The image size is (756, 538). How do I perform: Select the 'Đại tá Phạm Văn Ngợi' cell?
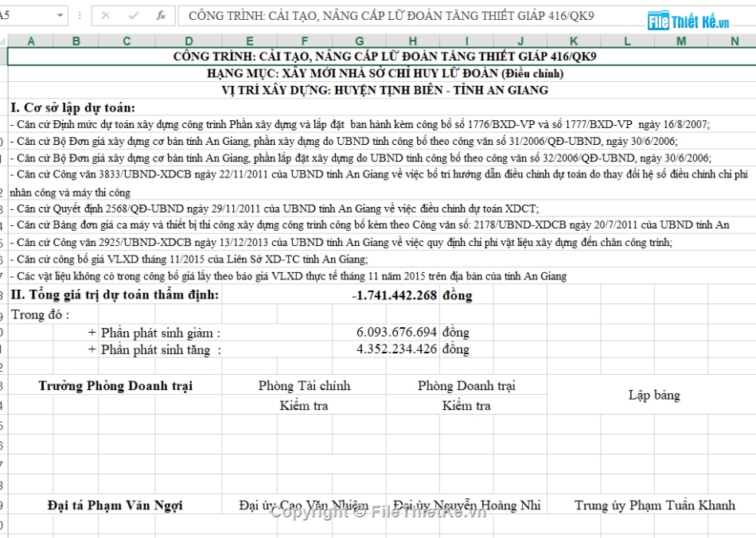pos(115,505)
